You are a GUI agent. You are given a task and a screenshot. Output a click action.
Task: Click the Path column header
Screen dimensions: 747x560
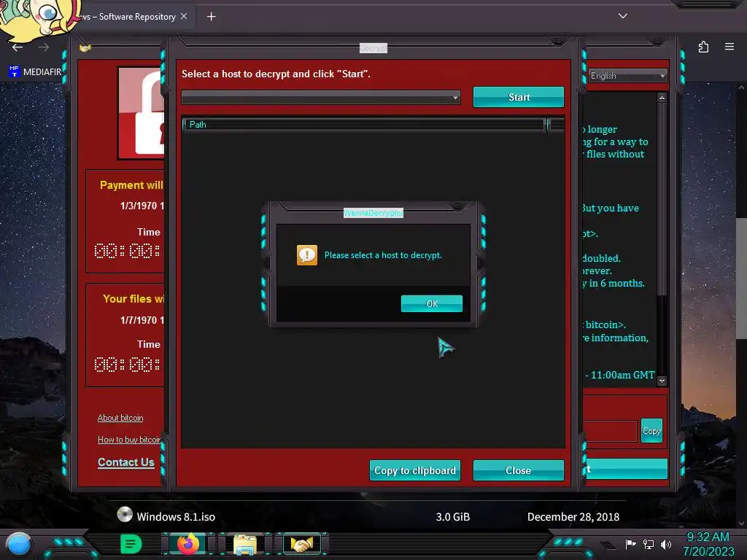click(x=365, y=125)
